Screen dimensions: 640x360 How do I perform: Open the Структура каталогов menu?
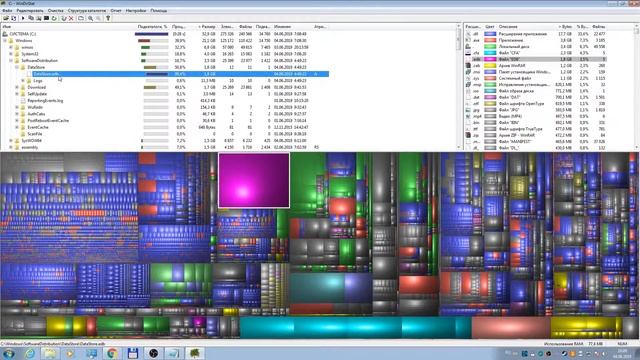tap(87, 11)
